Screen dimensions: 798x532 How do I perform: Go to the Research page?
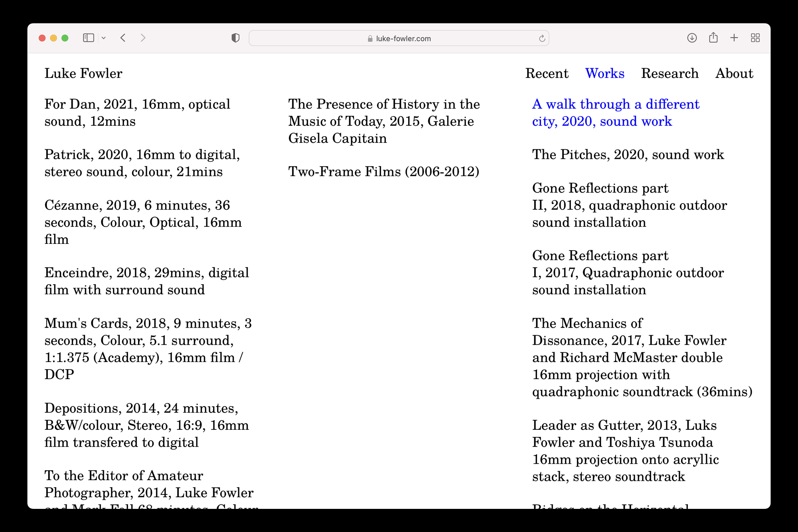pos(670,73)
